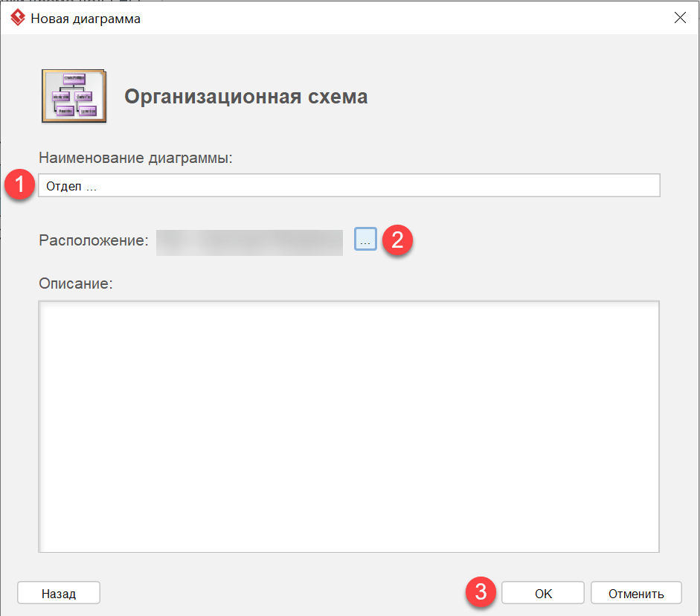Go back using the Назад button

point(58,592)
